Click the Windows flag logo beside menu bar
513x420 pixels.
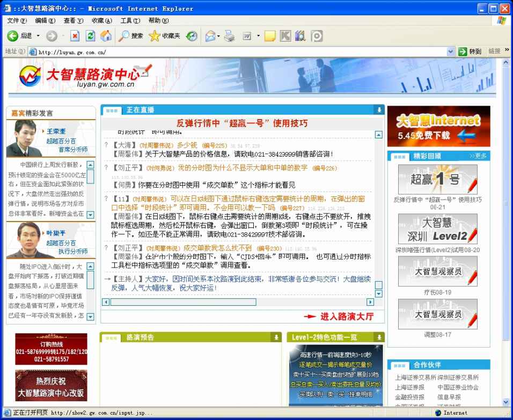[501, 20]
